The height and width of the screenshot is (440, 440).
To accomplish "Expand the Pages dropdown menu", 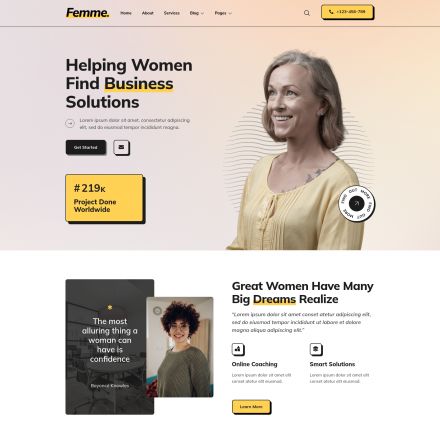I will click(223, 13).
